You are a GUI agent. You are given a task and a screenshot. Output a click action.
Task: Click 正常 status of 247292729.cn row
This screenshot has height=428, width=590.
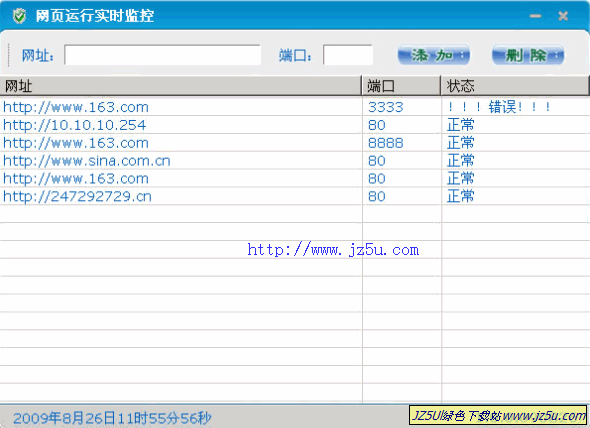tap(461, 196)
